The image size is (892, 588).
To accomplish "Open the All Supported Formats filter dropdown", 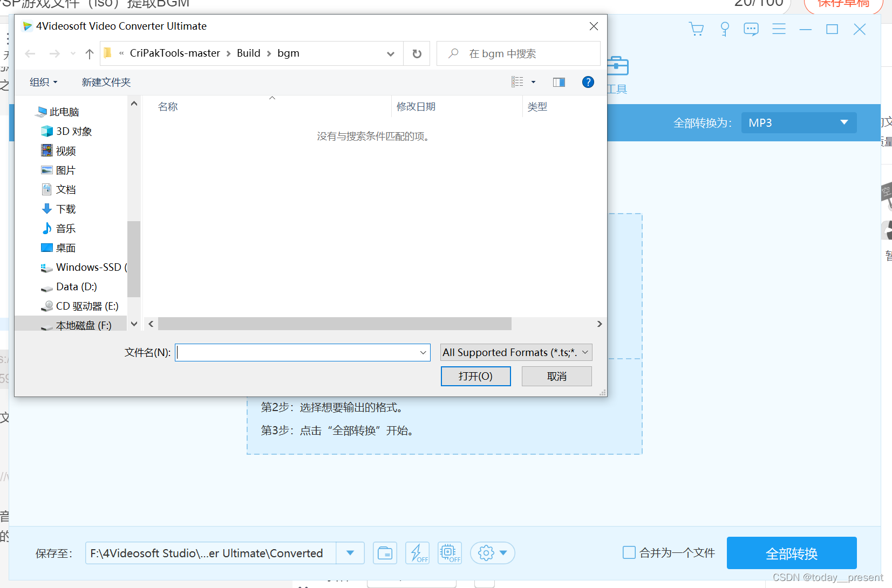I will [516, 352].
